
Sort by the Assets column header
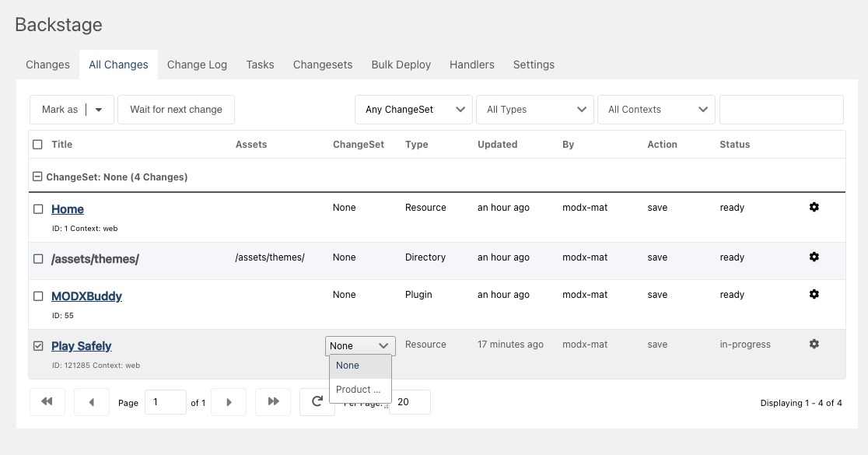click(x=251, y=145)
